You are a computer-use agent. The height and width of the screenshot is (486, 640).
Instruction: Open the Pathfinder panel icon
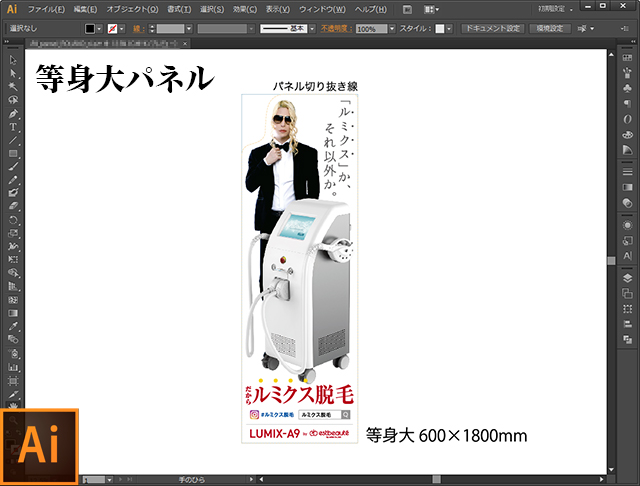pos(627,340)
